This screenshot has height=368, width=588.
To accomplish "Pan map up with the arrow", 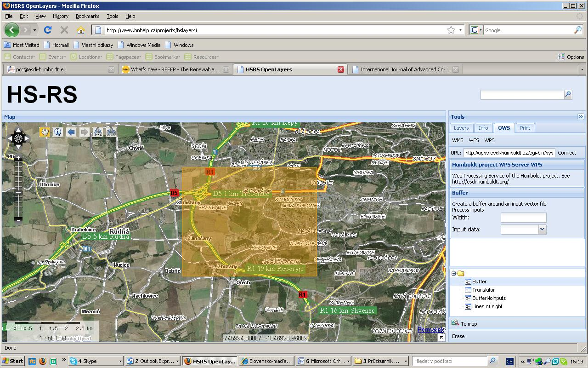I will pyautogui.click(x=18, y=130).
